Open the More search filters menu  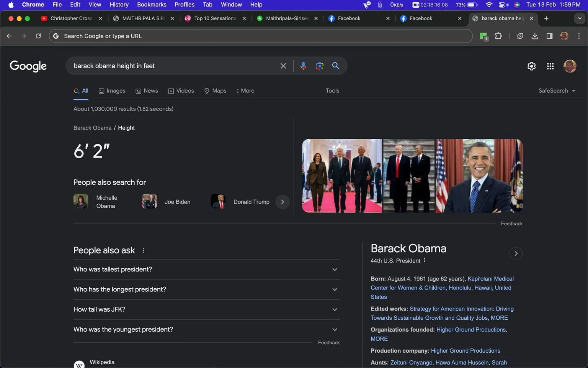(245, 91)
